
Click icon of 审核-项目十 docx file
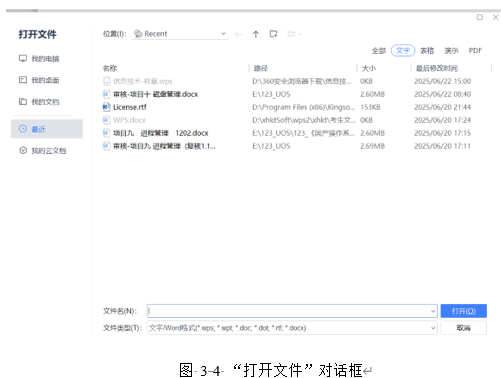[x=106, y=94]
